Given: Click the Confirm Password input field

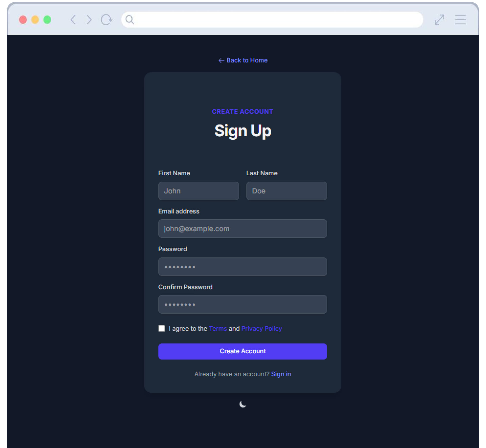Looking at the screenshot, I should (x=242, y=305).
